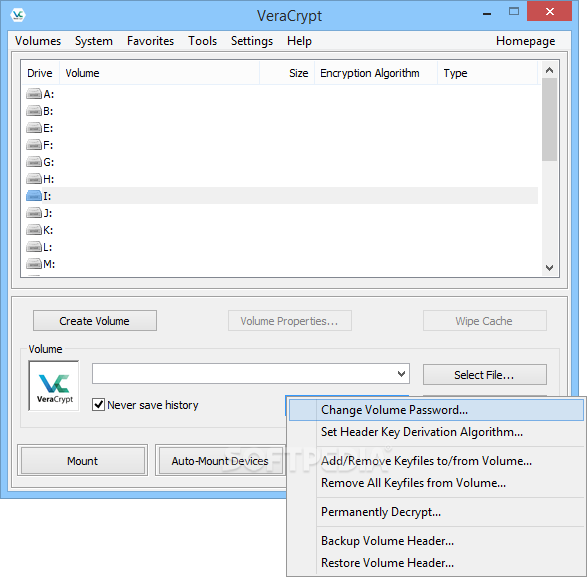
Task: Click the Size column header
Action: tap(287, 73)
